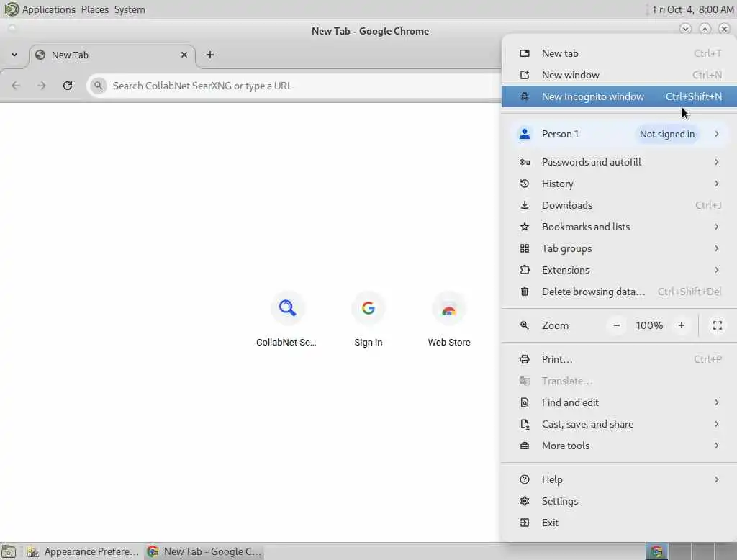Screen dimensions: 737x560
Task: Click the Incognito hat-and-glasses icon
Action: 525,96
